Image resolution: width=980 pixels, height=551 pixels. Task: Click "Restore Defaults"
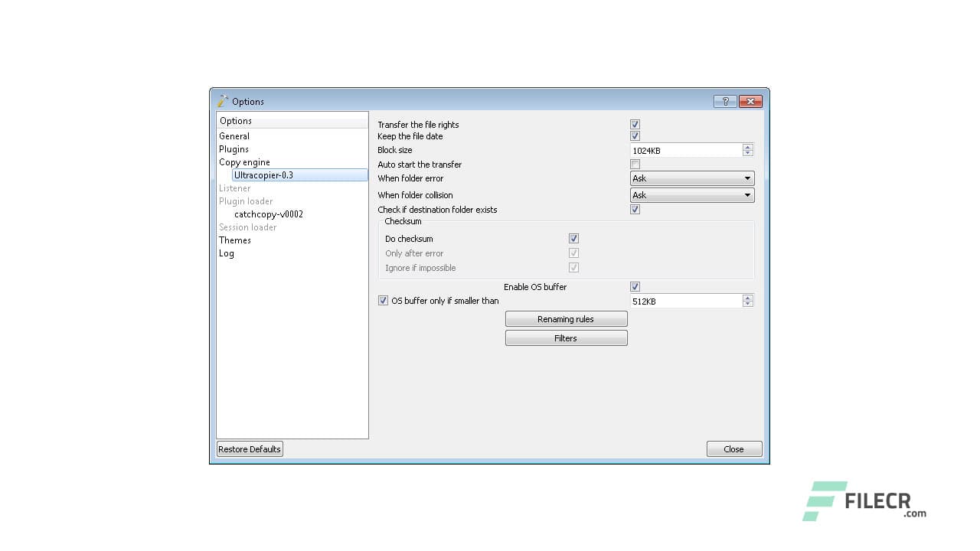tap(249, 448)
